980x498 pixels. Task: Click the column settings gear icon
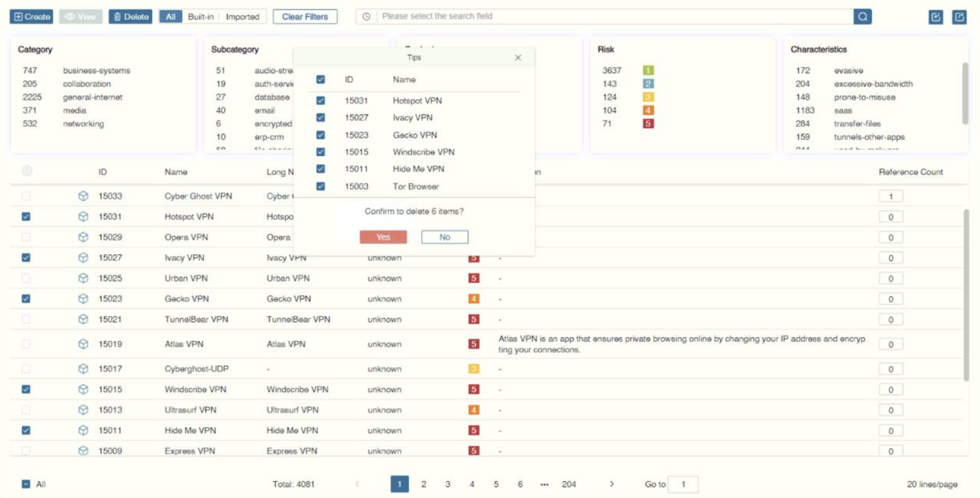(27, 171)
